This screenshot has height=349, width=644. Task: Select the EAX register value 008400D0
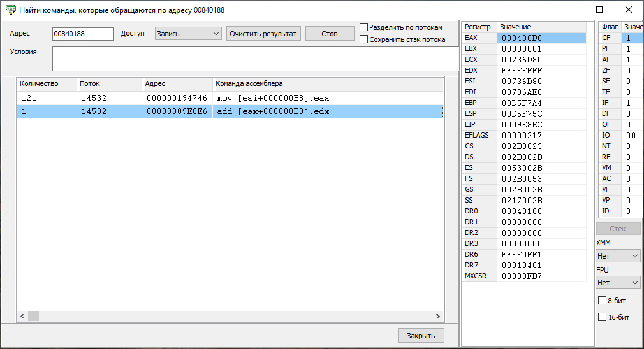coord(541,38)
